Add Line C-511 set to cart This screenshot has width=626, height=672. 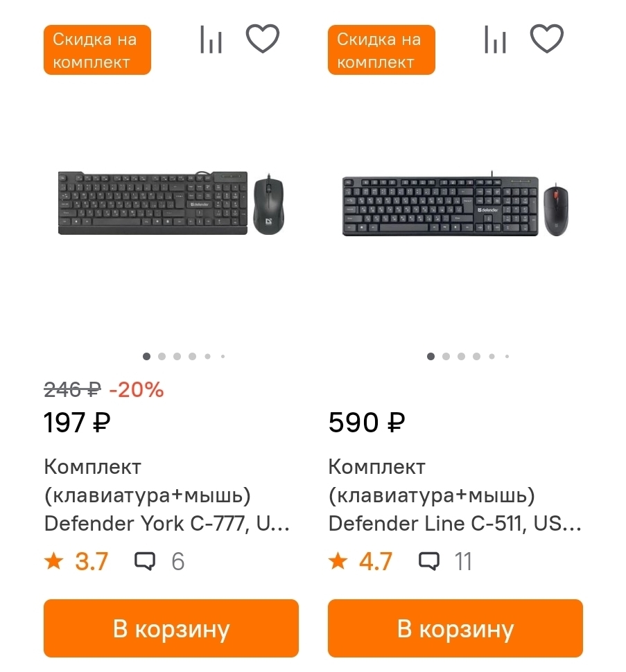click(x=455, y=628)
